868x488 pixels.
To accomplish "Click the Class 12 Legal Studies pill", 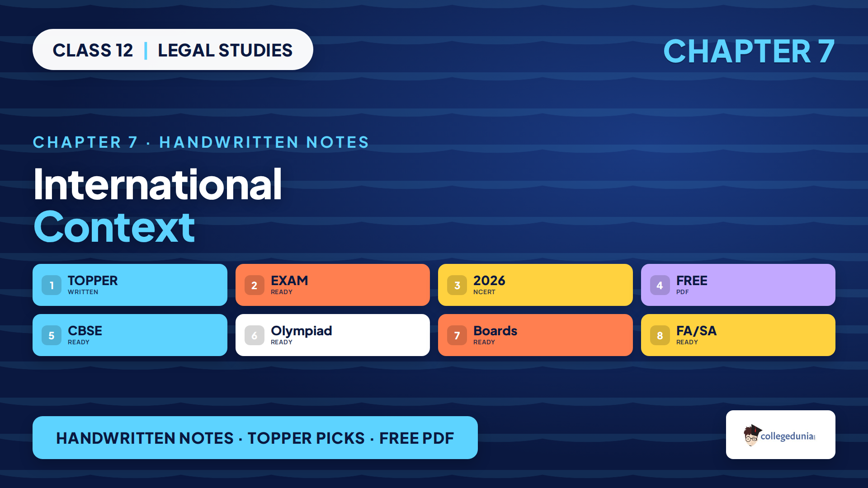I will pos(173,50).
